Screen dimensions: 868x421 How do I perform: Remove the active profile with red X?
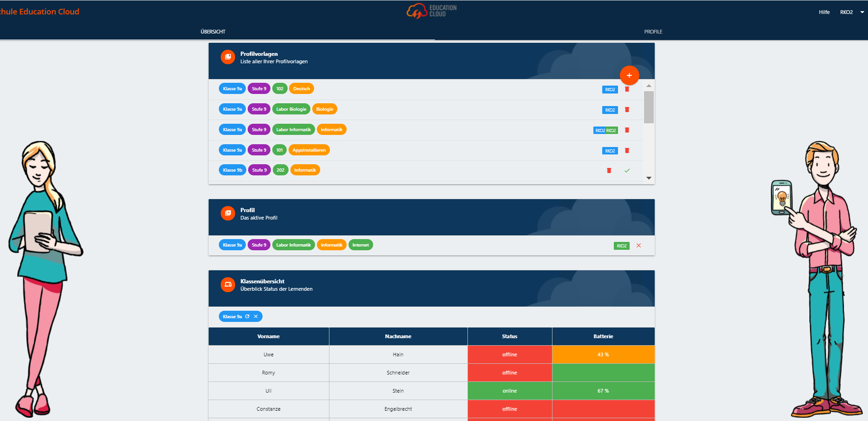tap(638, 246)
